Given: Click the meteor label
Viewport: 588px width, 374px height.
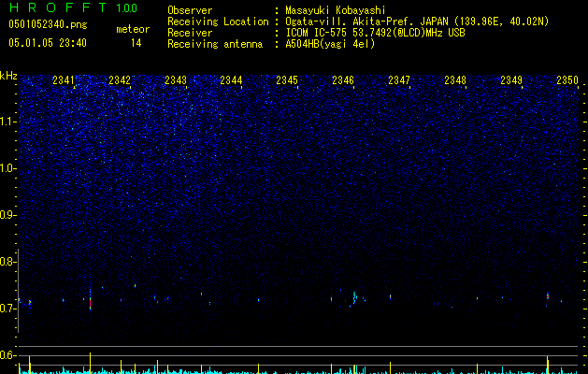Looking at the screenshot, I should click(x=133, y=29).
